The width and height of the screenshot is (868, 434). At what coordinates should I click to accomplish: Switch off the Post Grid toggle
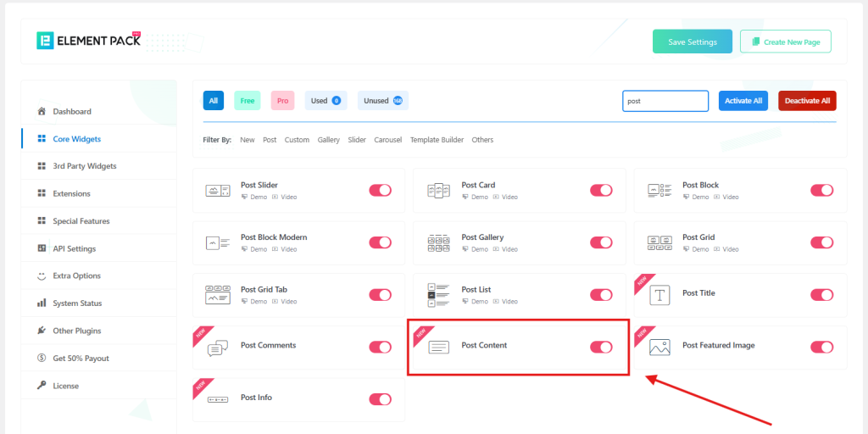tap(821, 242)
